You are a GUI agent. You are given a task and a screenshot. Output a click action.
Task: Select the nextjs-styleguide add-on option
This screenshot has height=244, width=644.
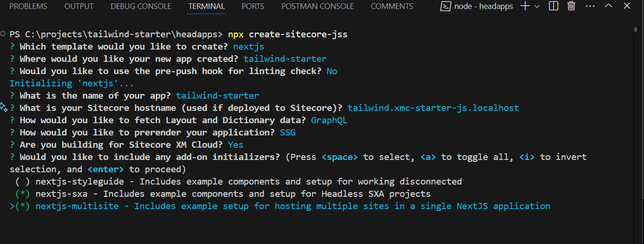[x=20, y=182]
